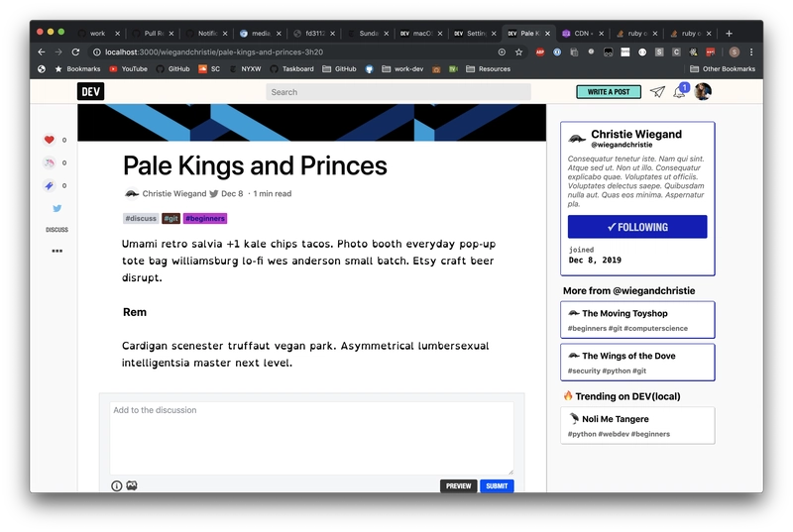Click the Pale Kings and Princes cover image
This screenshot has height=532, width=793.
point(311,122)
